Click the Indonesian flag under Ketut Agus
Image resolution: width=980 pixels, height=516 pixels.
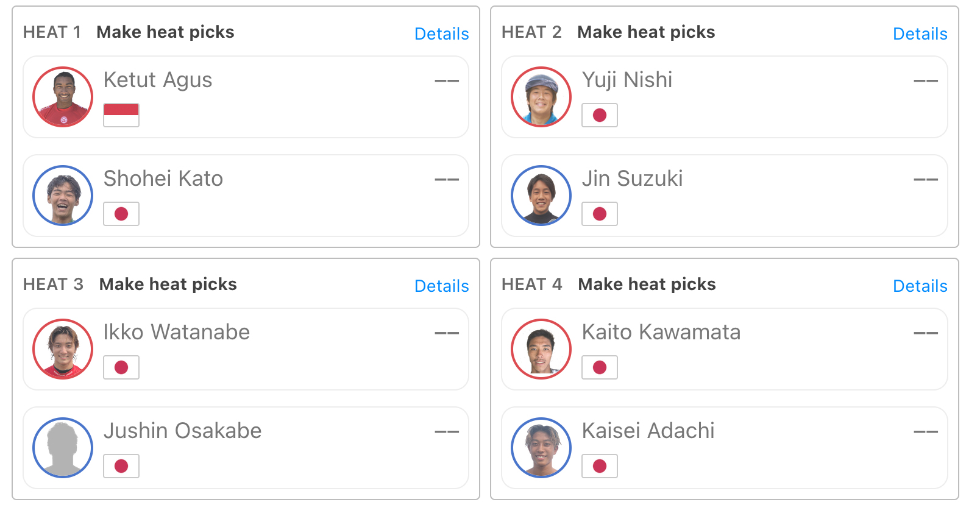[121, 115]
